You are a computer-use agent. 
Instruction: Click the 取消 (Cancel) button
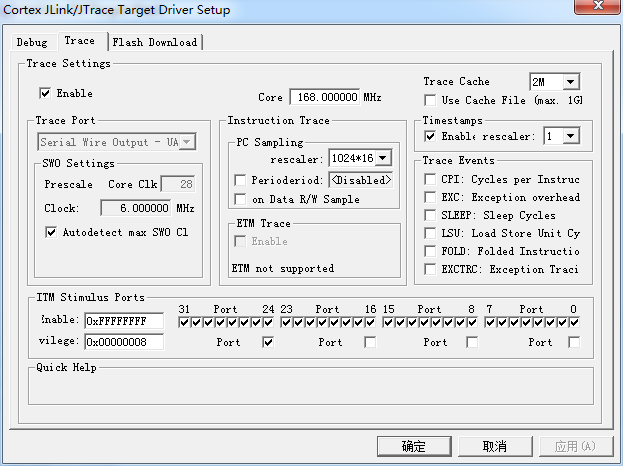click(x=495, y=447)
